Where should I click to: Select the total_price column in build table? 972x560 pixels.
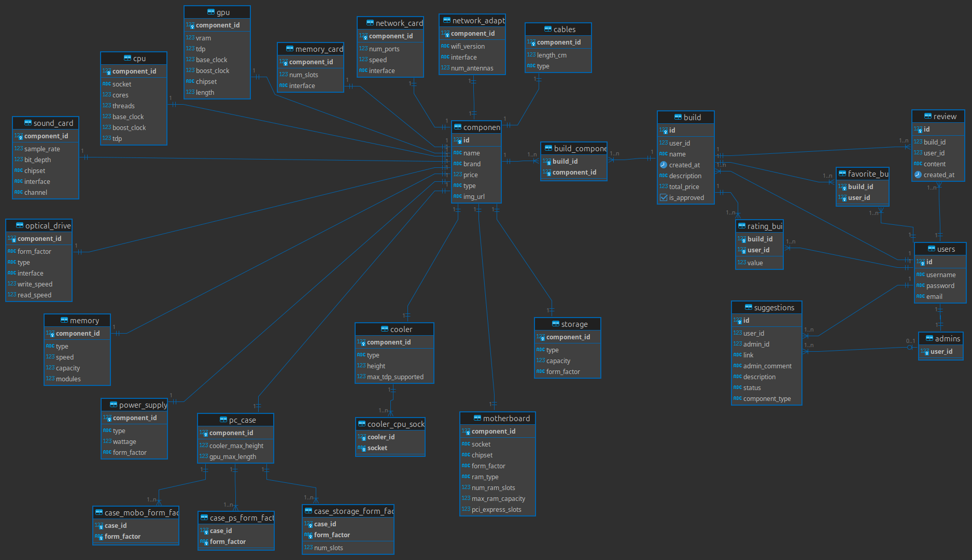684,187
